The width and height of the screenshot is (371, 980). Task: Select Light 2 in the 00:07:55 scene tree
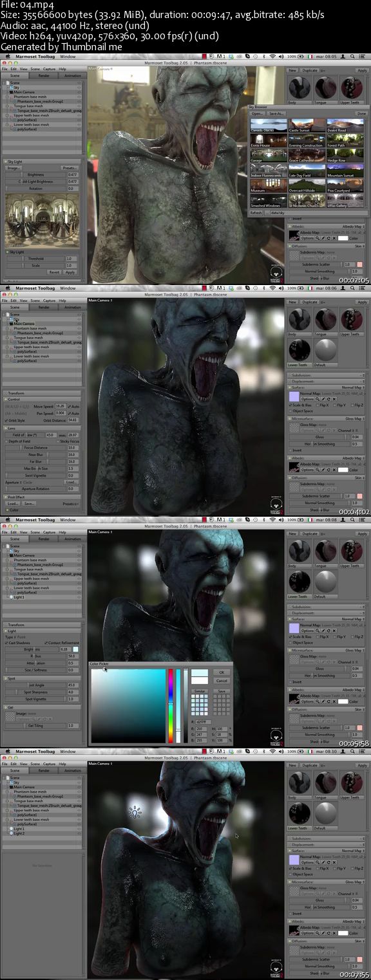coord(19,833)
